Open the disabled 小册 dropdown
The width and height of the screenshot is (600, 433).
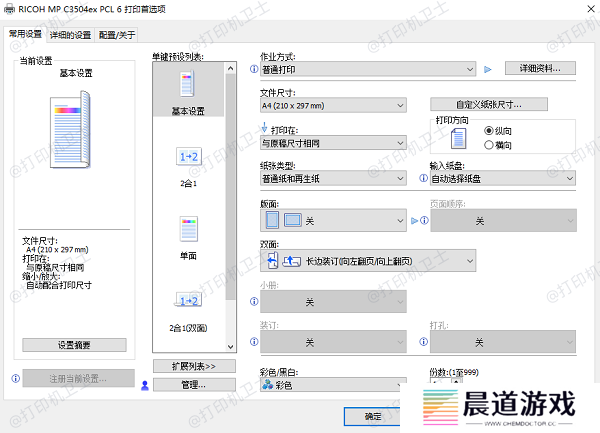coord(333,302)
